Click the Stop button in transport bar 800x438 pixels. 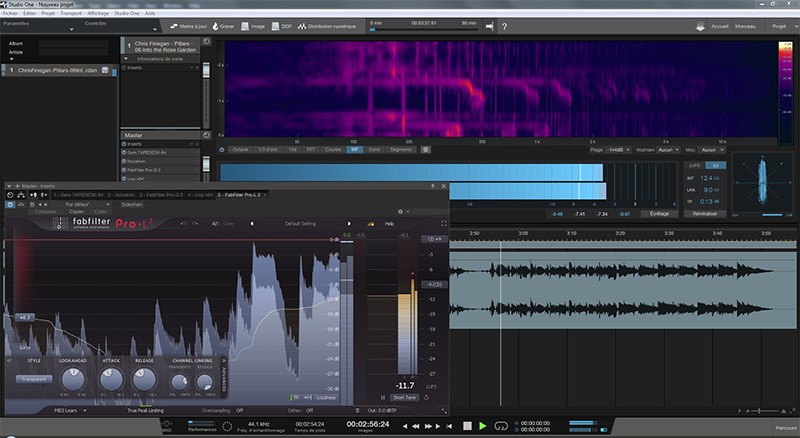tap(465, 425)
